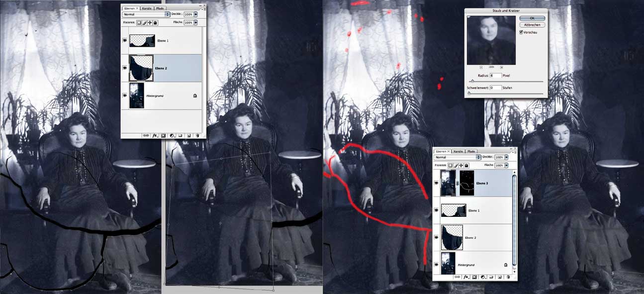This screenshot has width=644, height=294.
Task: Hide Ebene 3 in lower Ebenen panel
Action: 436,183
